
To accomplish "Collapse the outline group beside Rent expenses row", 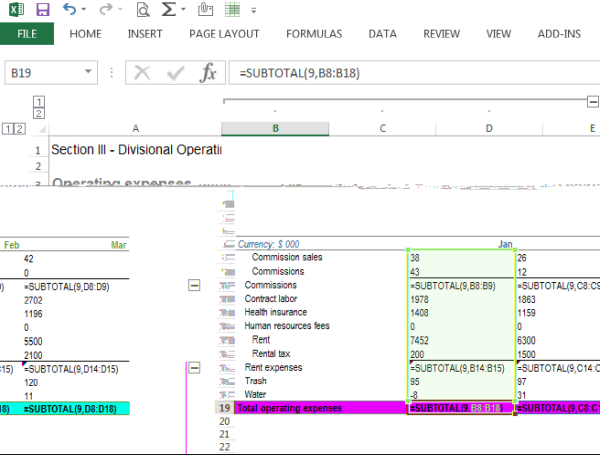I will pos(194,367).
